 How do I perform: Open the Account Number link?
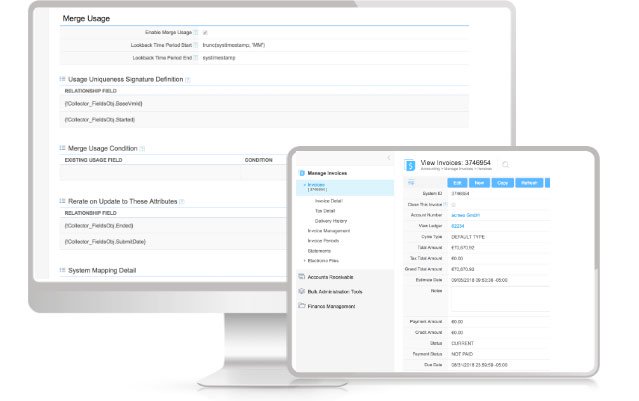(465, 215)
